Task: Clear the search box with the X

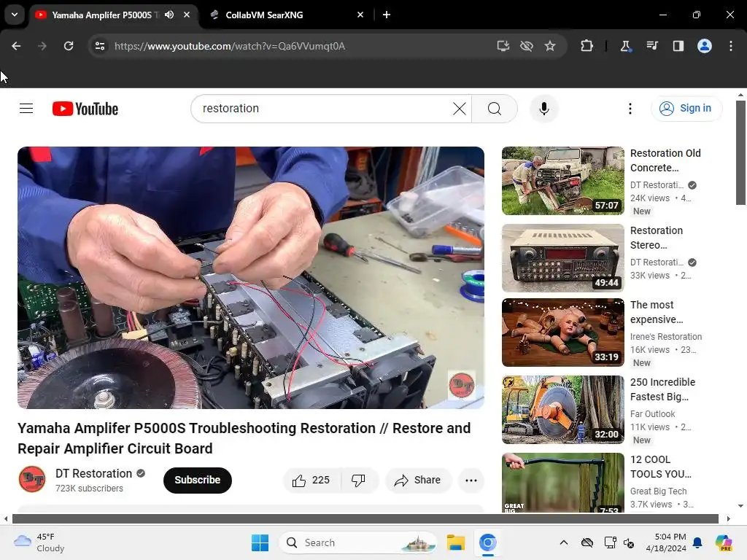Action: [x=460, y=109]
